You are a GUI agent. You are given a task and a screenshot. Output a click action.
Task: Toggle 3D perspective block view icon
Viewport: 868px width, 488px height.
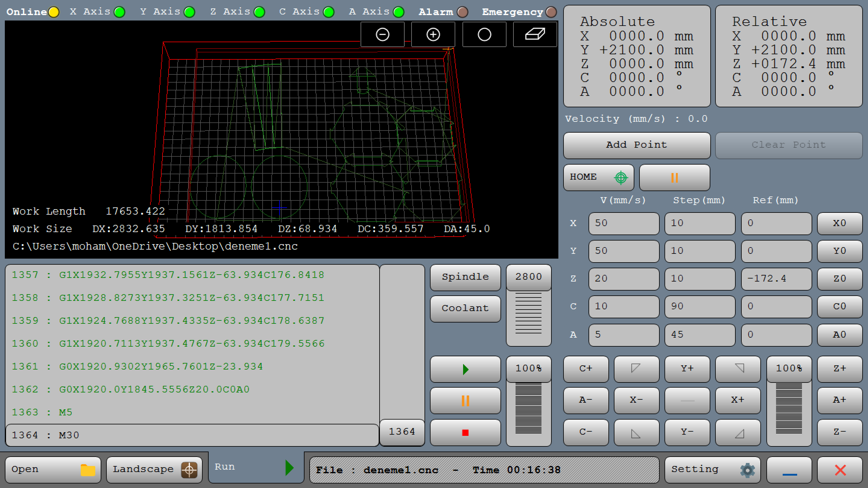pyautogui.click(x=535, y=34)
